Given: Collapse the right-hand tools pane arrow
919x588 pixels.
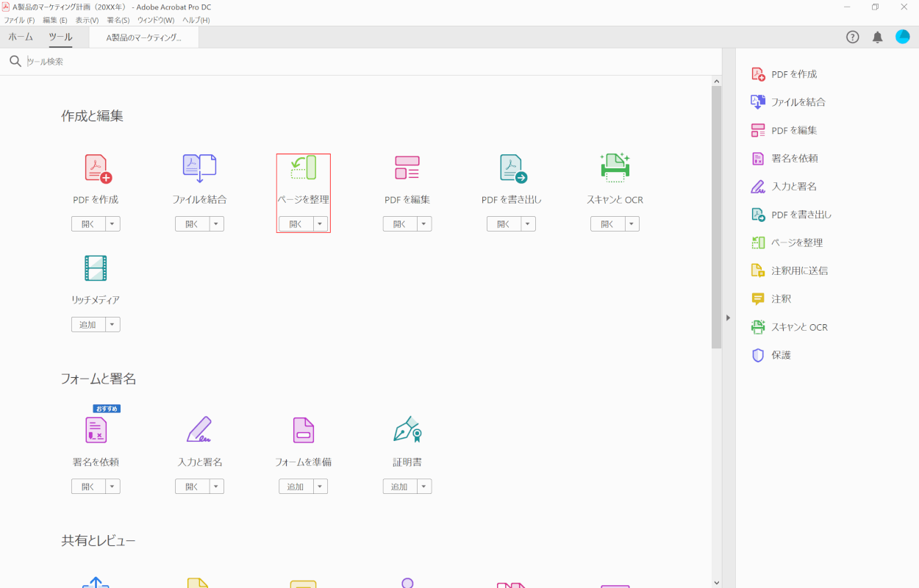Looking at the screenshot, I should pos(728,318).
